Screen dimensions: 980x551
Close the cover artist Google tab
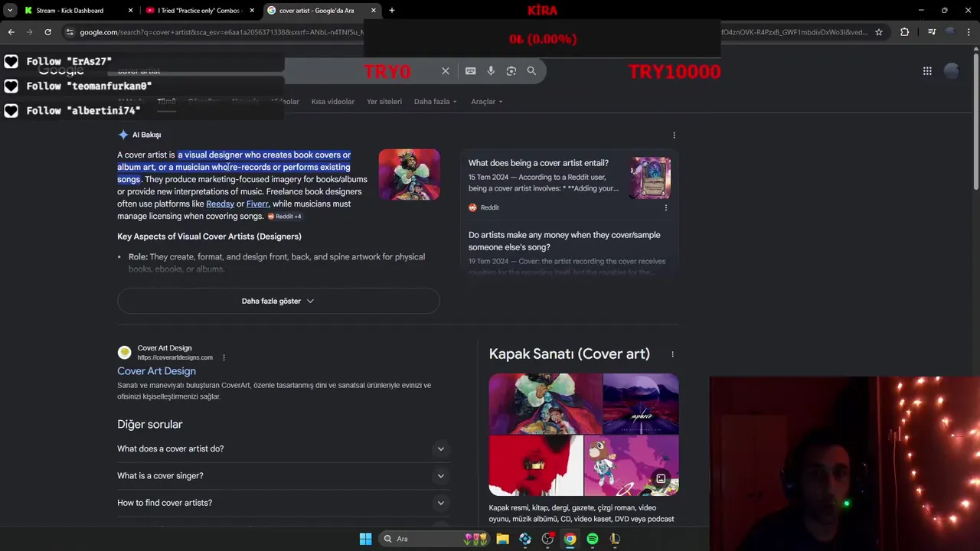pyautogui.click(x=374, y=11)
